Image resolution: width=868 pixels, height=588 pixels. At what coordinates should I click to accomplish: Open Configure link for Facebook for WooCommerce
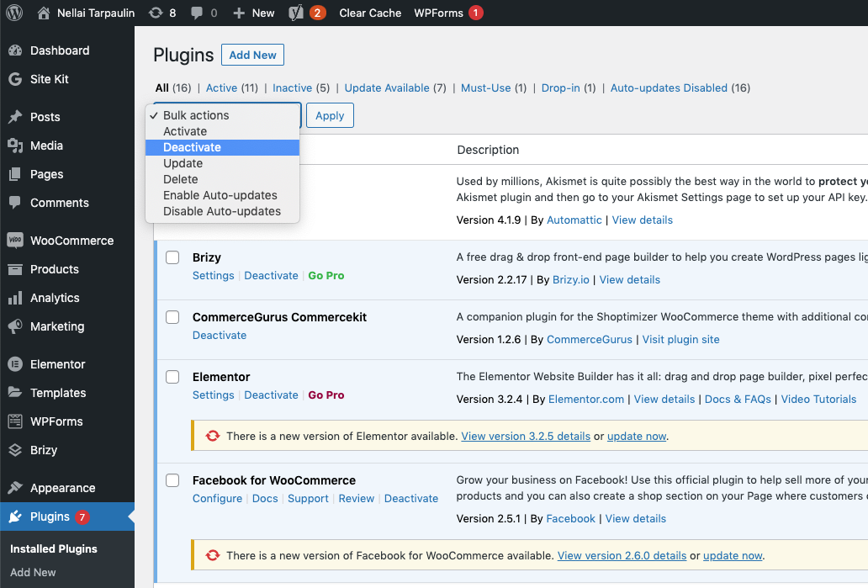tap(218, 499)
